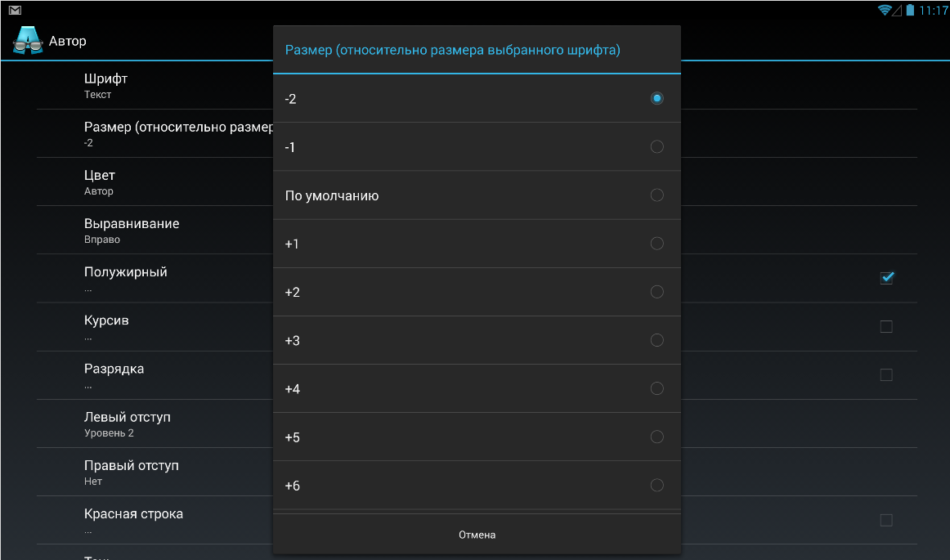950x560 pixels.
Task: Open Gmail notification icon in status bar
Action: pos(15,10)
